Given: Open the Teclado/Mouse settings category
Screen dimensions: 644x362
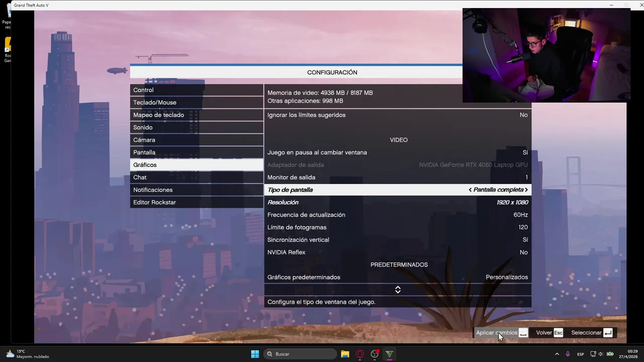Looking at the screenshot, I should 196,103.
